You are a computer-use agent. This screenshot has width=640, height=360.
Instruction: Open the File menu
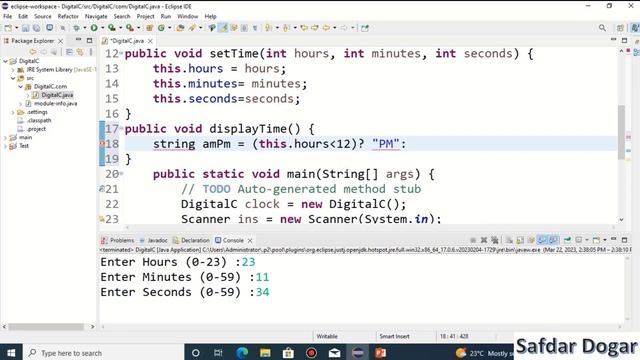click(7, 16)
